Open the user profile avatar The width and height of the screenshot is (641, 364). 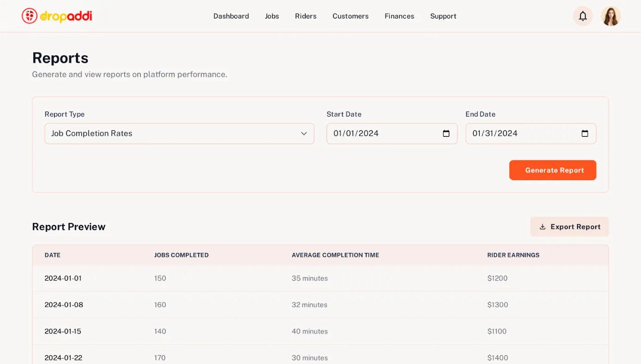tap(611, 16)
